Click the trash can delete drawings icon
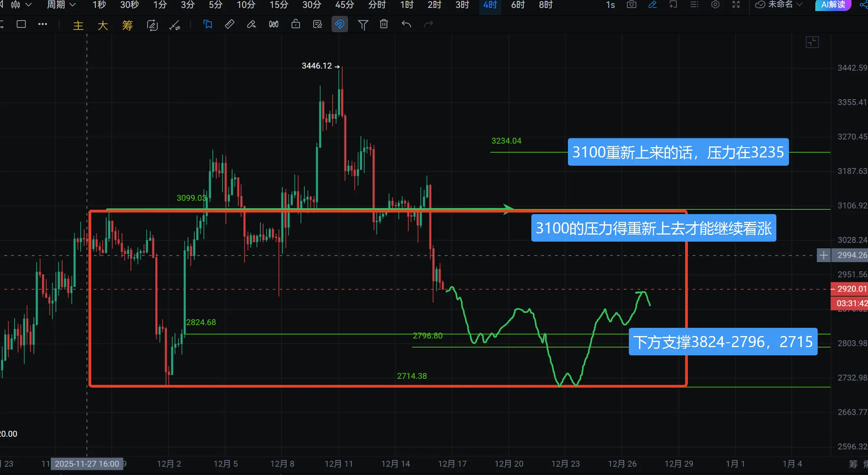The width and height of the screenshot is (868, 475). 384,24
